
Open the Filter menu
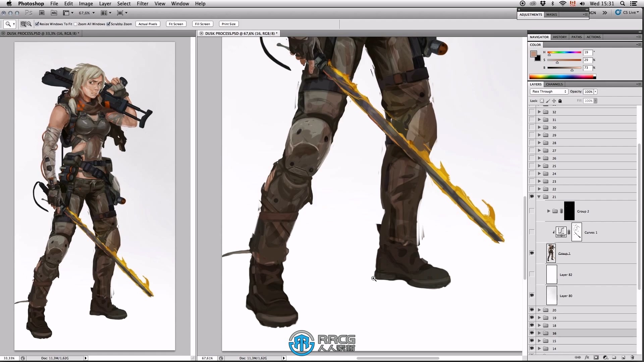pyautogui.click(x=143, y=4)
